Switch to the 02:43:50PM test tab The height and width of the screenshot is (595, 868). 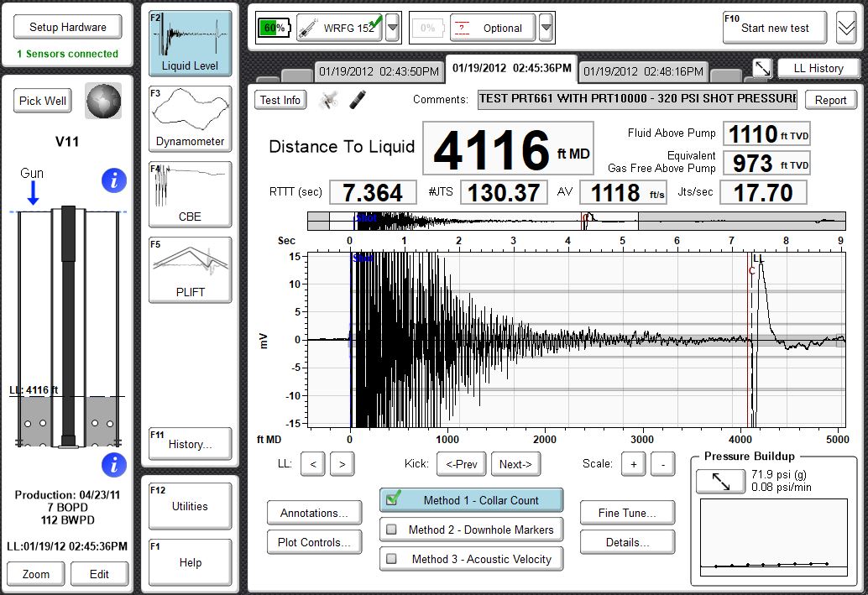click(378, 71)
